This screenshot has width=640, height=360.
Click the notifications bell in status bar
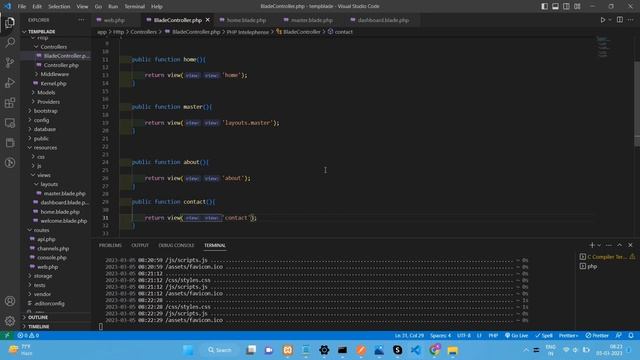[x=631, y=335]
